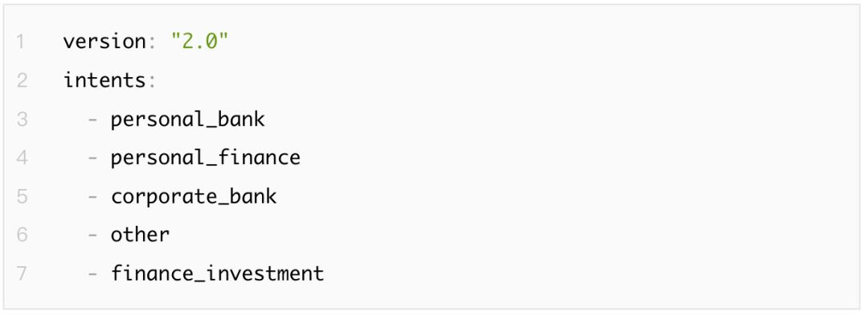Click the personal_bank intent entry
This screenshot has height=320, width=868.
(x=187, y=120)
